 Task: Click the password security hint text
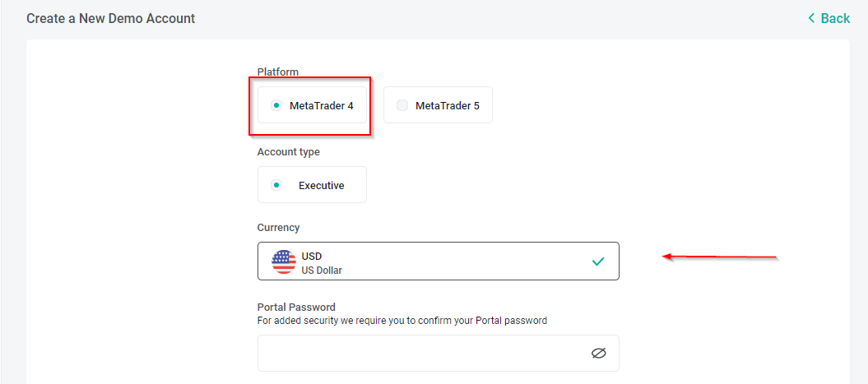coord(402,321)
